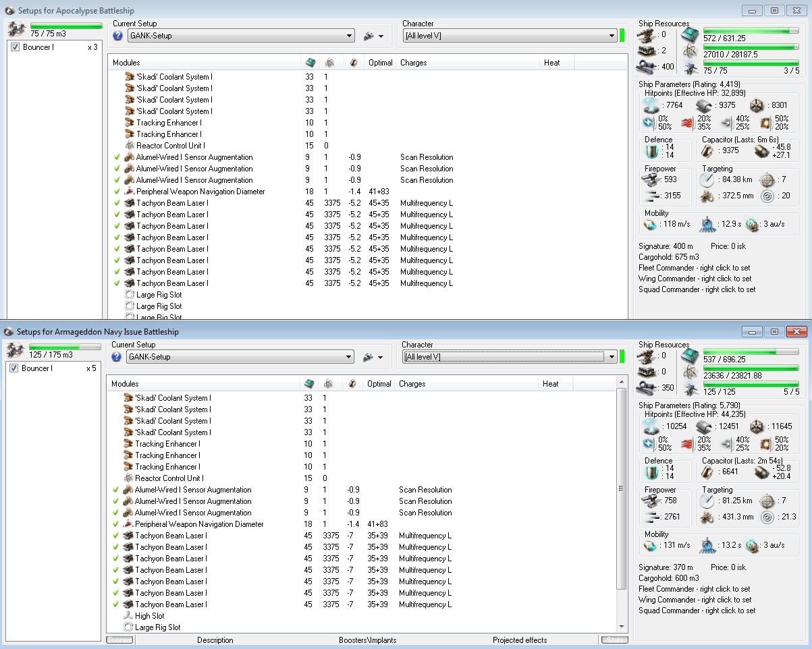Click the drone bay bar showing 125 / 175 m3
Image resolution: width=812 pixels, height=649 pixels.
(x=65, y=347)
